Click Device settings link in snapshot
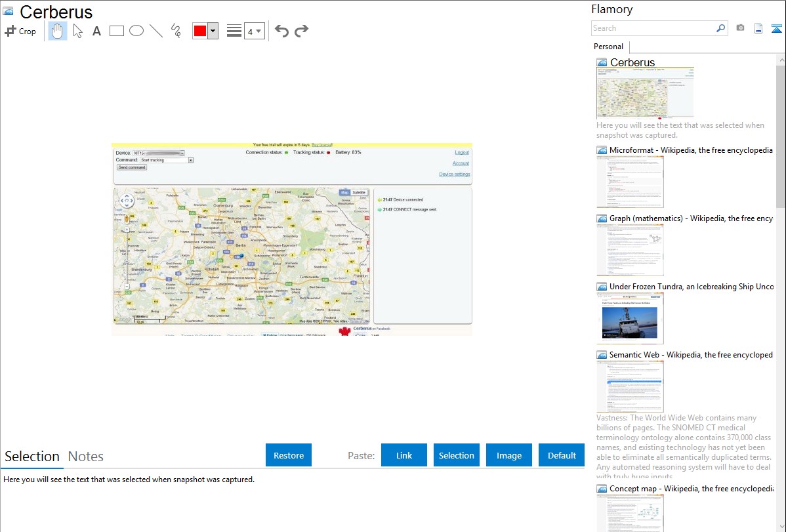The height and width of the screenshot is (532, 786). tap(455, 174)
